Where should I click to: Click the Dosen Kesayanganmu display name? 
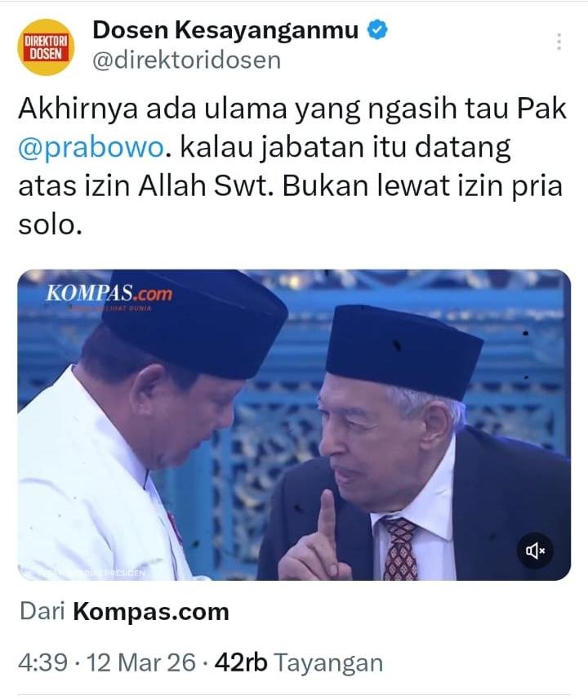pyautogui.click(x=225, y=30)
